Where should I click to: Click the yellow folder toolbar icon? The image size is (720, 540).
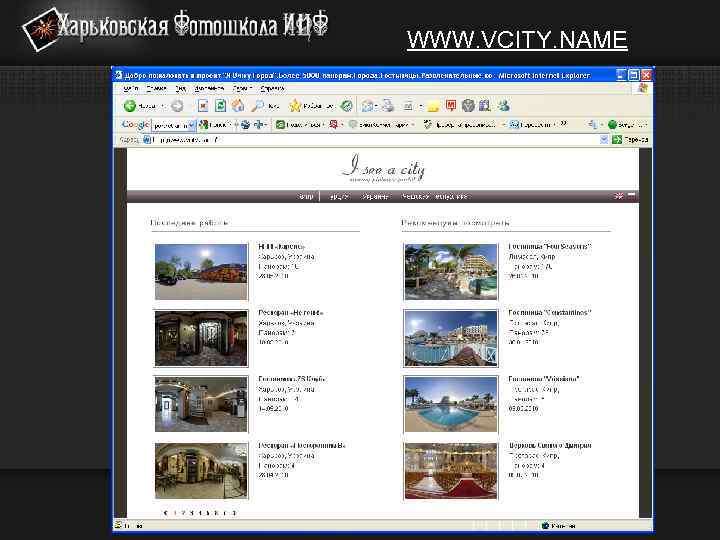click(x=433, y=107)
